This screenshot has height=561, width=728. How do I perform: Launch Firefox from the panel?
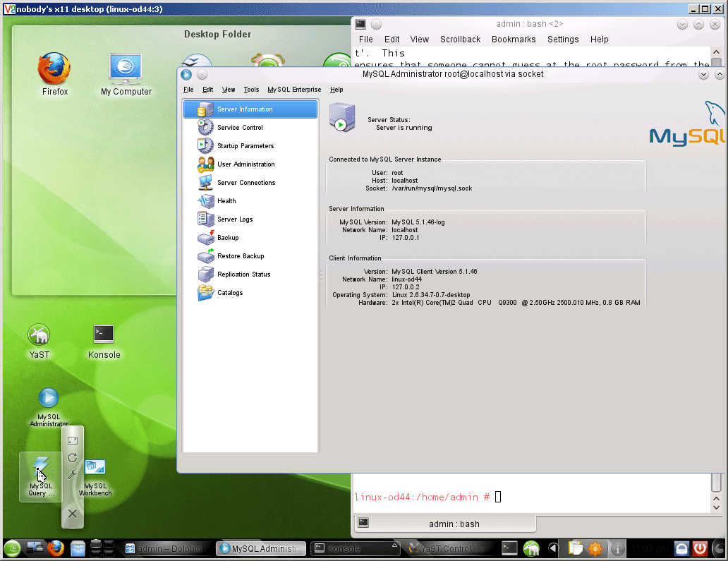[56, 548]
